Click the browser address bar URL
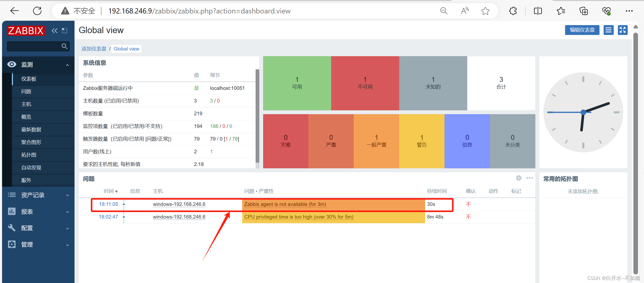The width and height of the screenshot is (644, 283). tap(199, 11)
